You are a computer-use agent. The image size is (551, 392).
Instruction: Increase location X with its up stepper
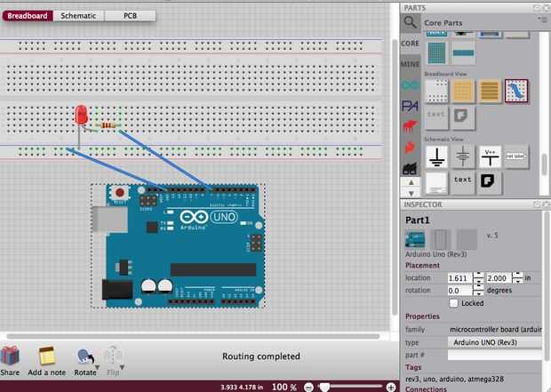tap(478, 276)
